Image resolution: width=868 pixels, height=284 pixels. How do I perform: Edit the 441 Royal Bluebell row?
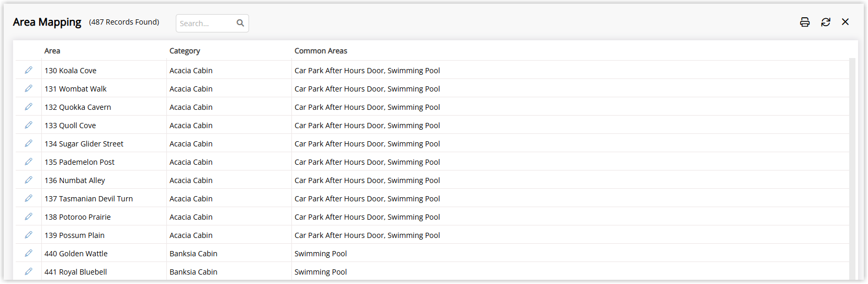pos(29,271)
